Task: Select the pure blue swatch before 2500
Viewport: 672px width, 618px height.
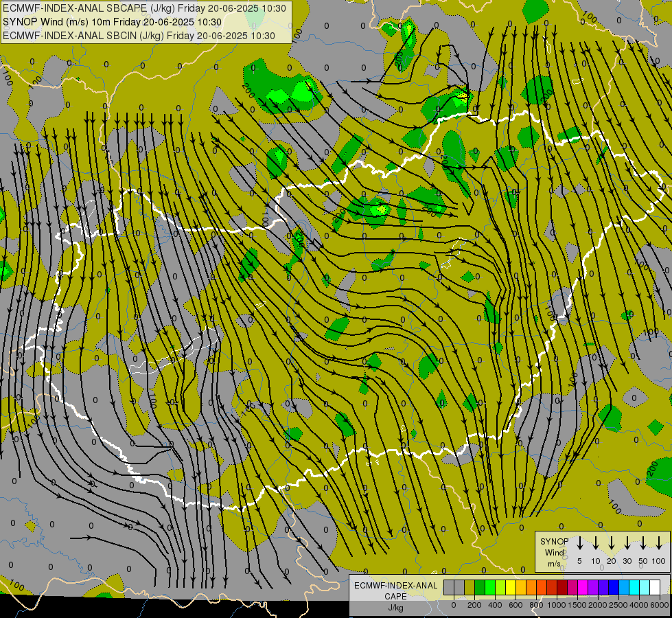Action: point(614,587)
